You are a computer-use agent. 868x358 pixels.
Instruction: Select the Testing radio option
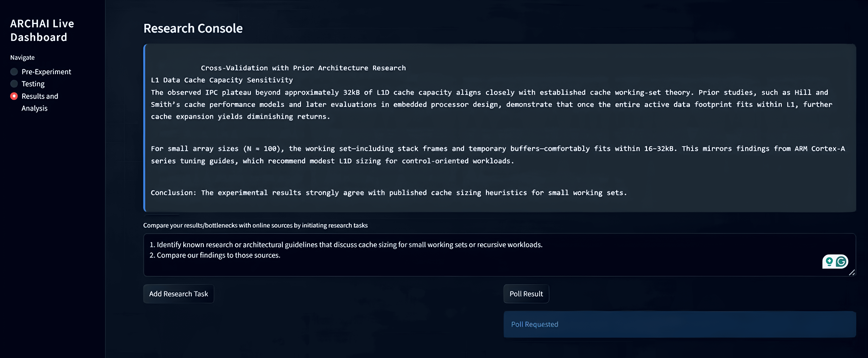coord(14,84)
